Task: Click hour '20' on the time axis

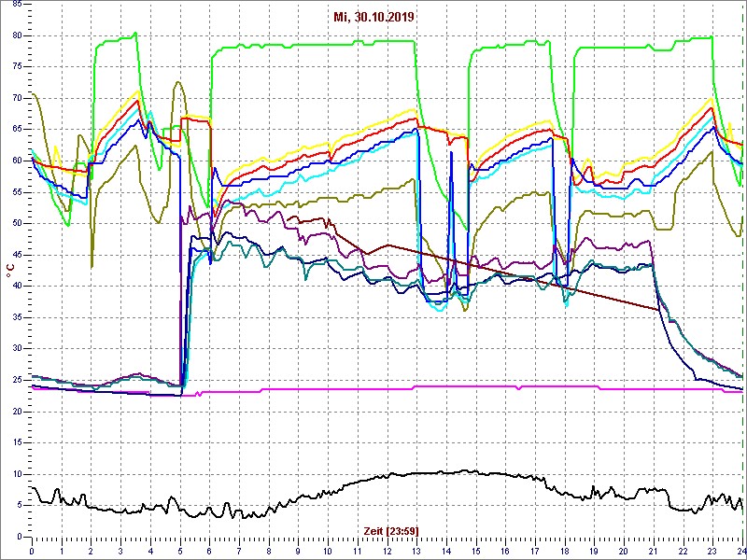Action: coord(623,549)
